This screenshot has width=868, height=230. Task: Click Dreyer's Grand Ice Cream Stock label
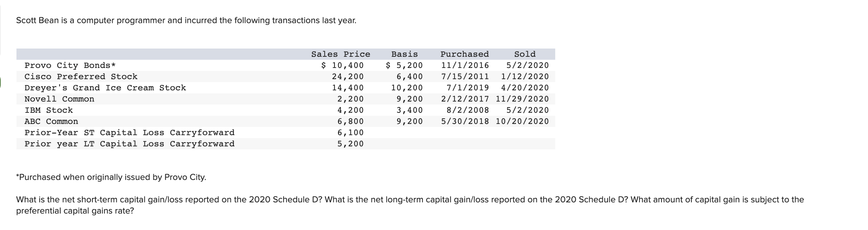click(105, 88)
